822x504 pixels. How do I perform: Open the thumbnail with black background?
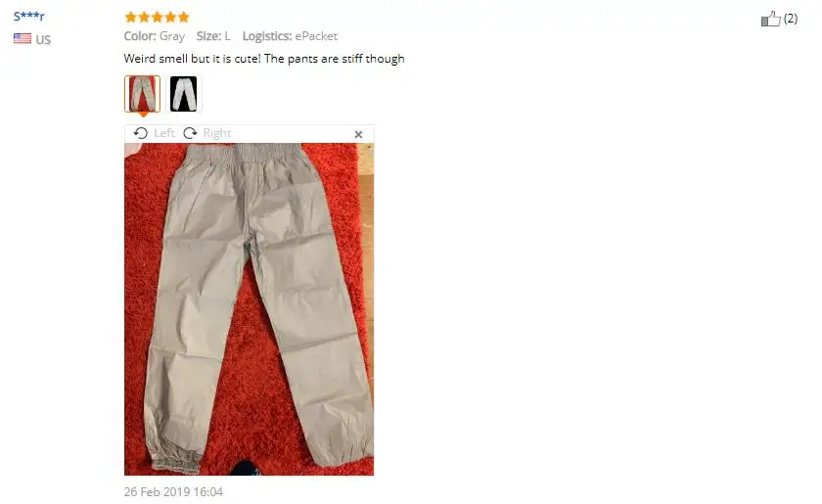click(184, 94)
